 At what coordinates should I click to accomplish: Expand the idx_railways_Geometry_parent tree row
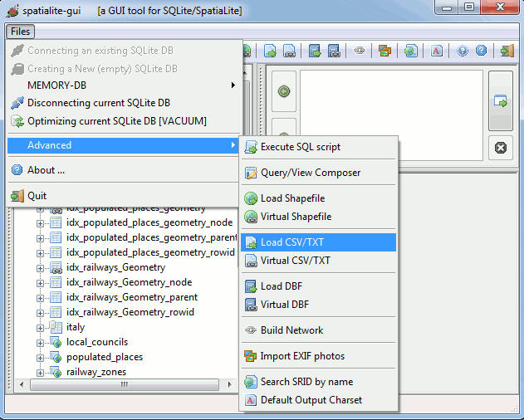(40, 298)
